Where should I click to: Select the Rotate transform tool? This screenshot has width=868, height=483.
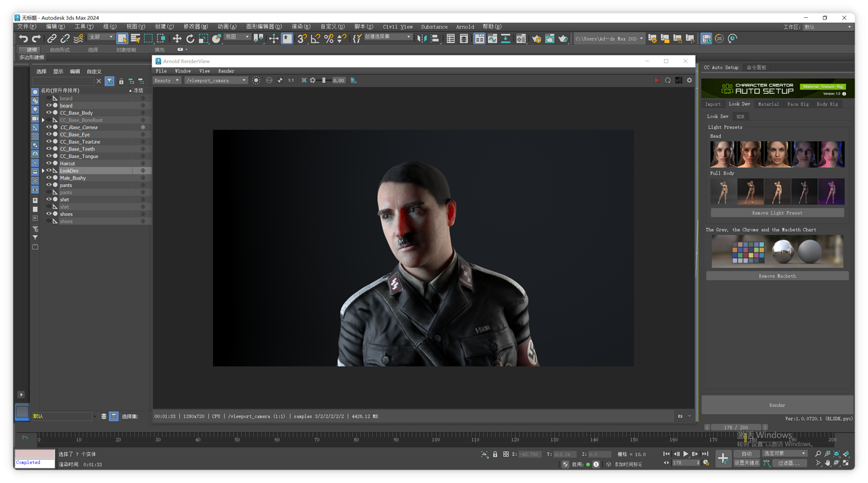pyautogui.click(x=190, y=39)
